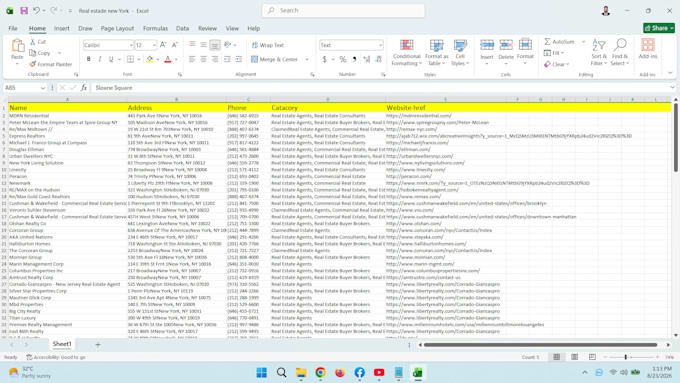Click Decrease Decimal icon
Screen dimensions: 680x383
tap(379, 59)
